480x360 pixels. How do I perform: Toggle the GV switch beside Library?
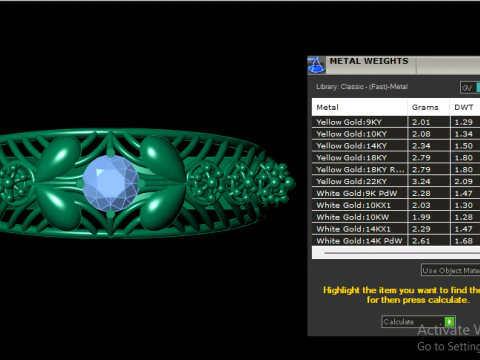pos(470,88)
